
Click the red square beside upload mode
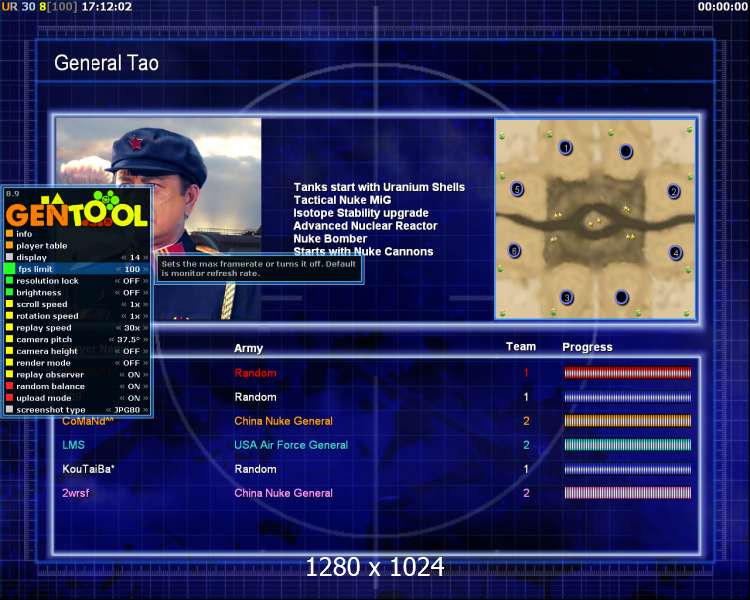coord(9,398)
